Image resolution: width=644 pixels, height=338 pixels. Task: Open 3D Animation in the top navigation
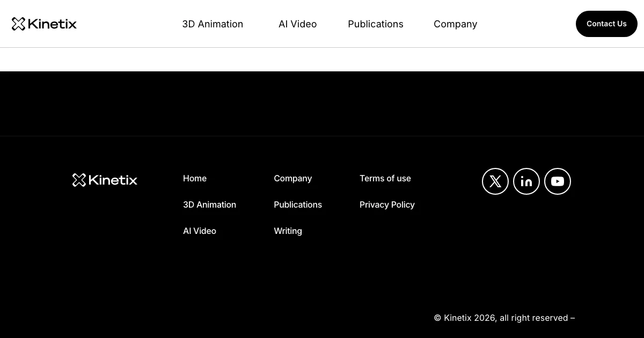pyautogui.click(x=213, y=24)
